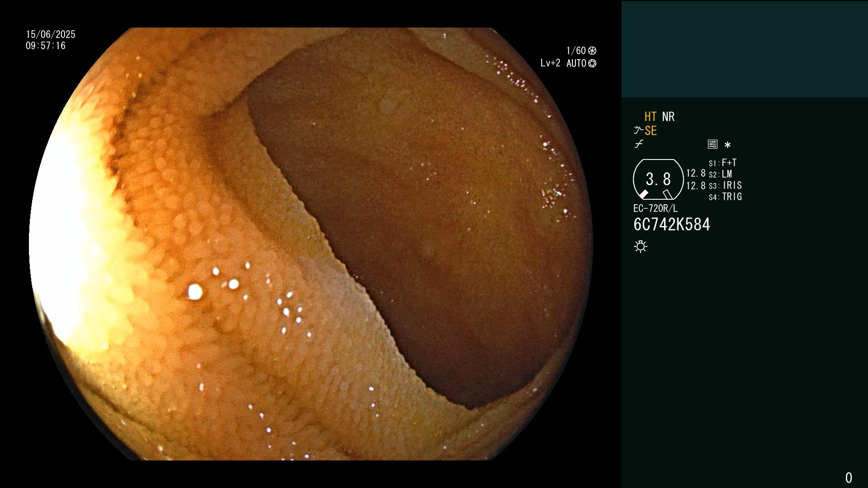The width and height of the screenshot is (868, 488).
Task: Click the shutter speed icon next to 1/60
Action: click(x=592, y=51)
